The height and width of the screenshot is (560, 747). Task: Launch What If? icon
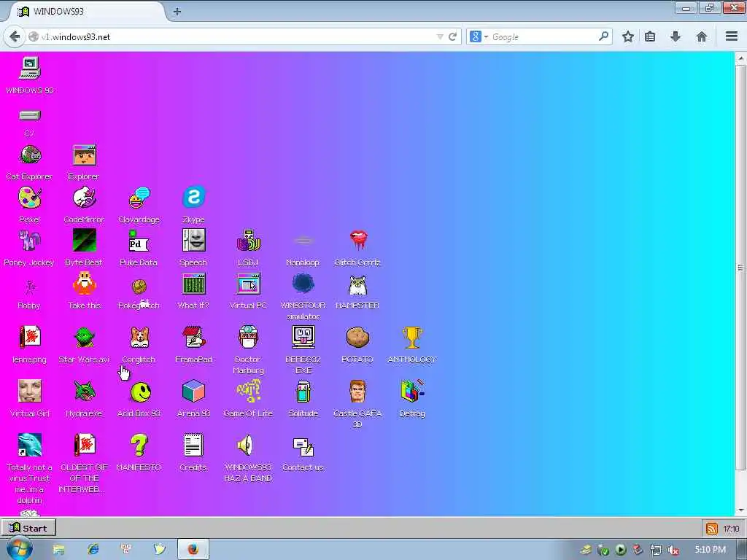pos(193,284)
